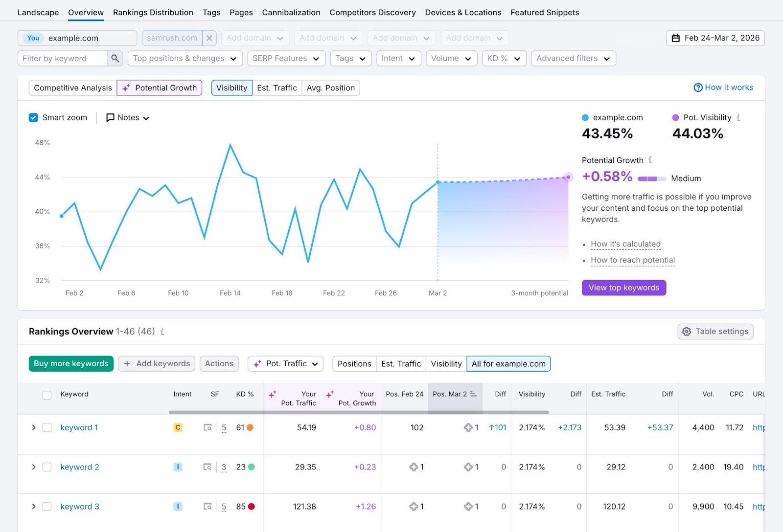Click the commercial intent badge on keyword 1
The height and width of the screenshot is (532, 783).
coord(178,427)
